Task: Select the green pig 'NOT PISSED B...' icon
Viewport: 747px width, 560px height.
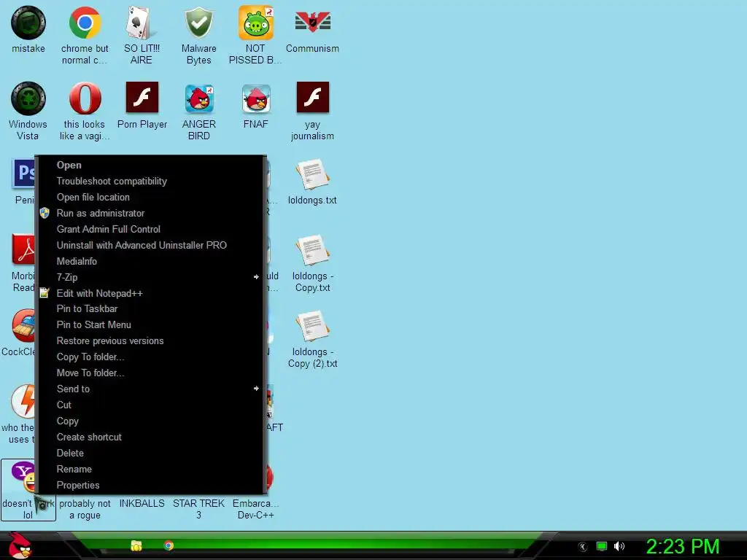Action: click(256, 23)
